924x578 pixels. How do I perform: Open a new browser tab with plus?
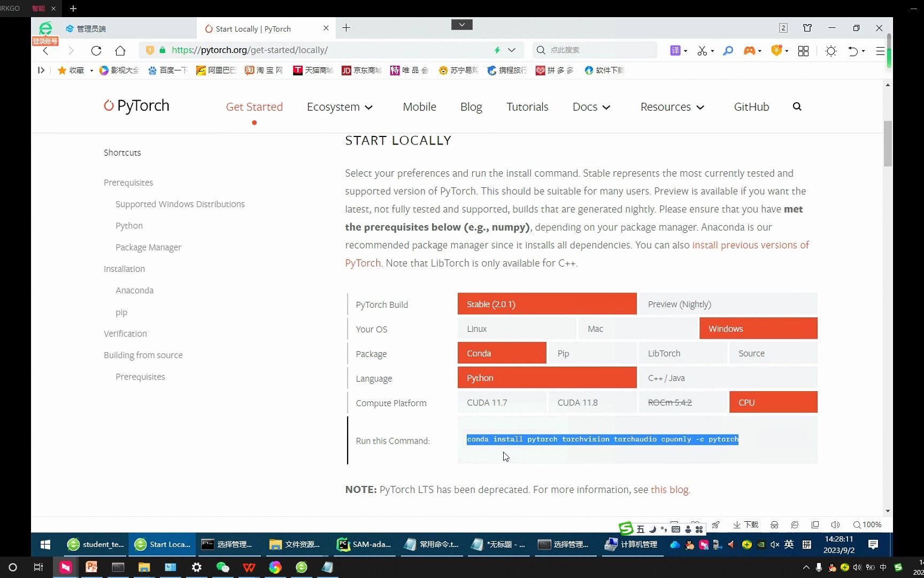[346, 28]
